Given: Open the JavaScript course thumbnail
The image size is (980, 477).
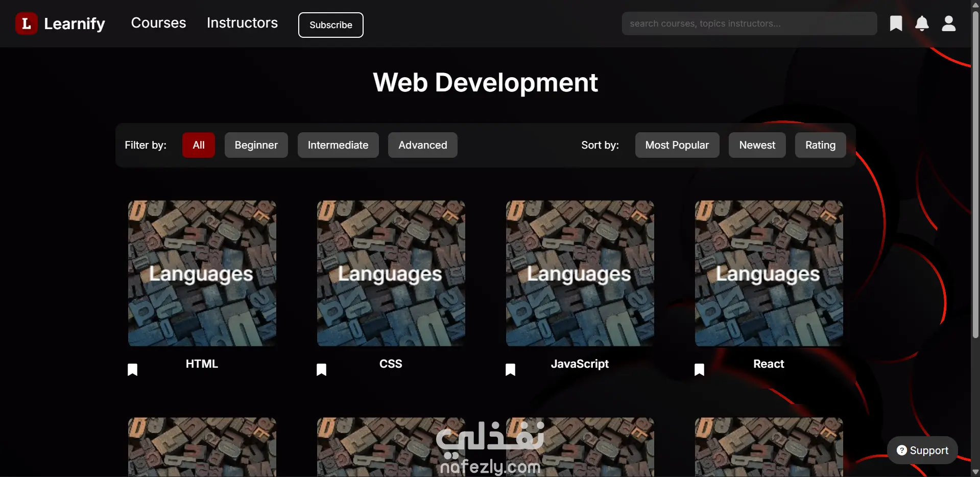Looking at the screenshot, I should coord(580,273).
